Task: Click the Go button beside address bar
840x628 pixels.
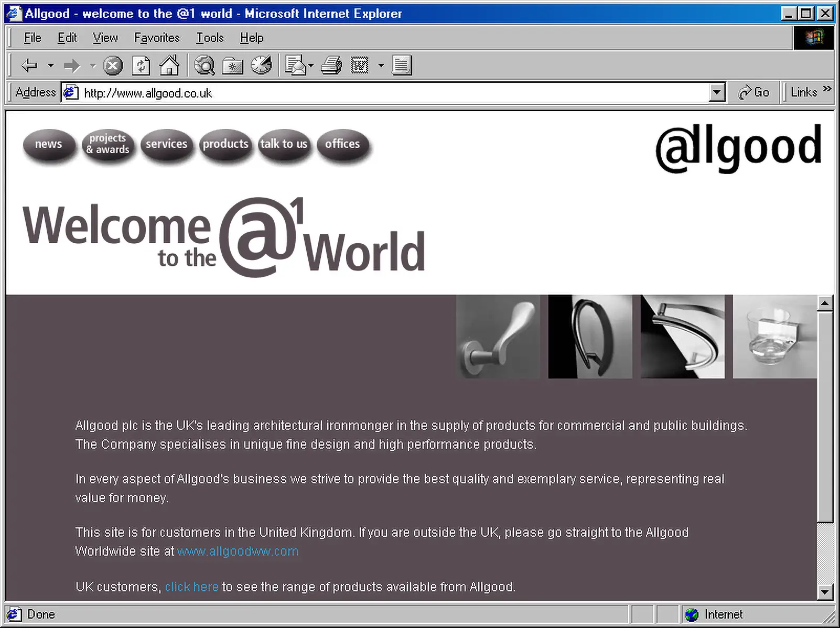Action: pos(754,93)
